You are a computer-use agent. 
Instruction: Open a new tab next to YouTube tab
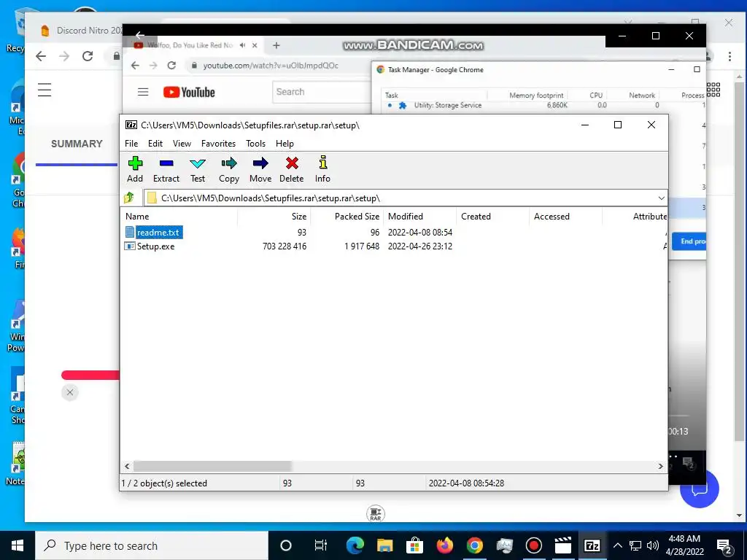[276, 45]
